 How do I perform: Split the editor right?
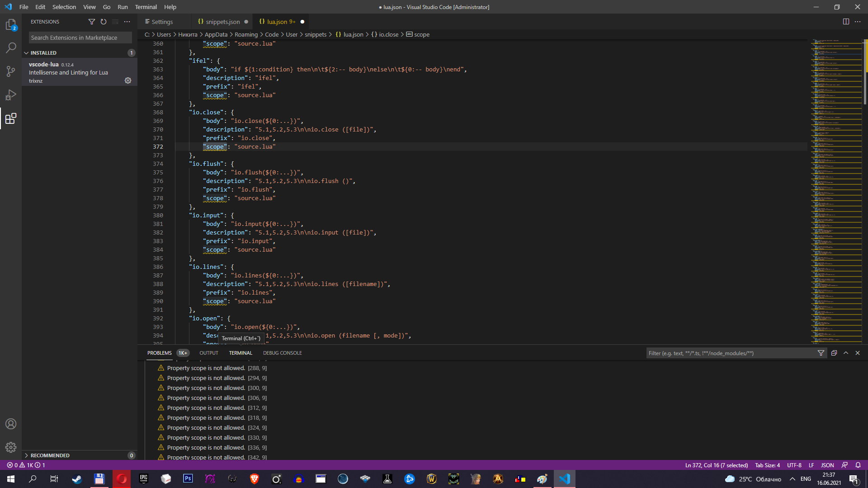pos(846,22)
